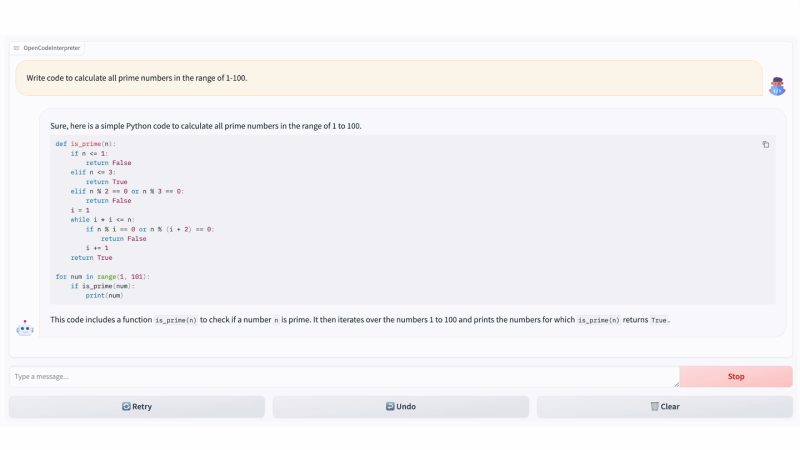Click the user's prime numbers prompt message
The width and height of the screenshot is (800, 450).
[137, 77]
